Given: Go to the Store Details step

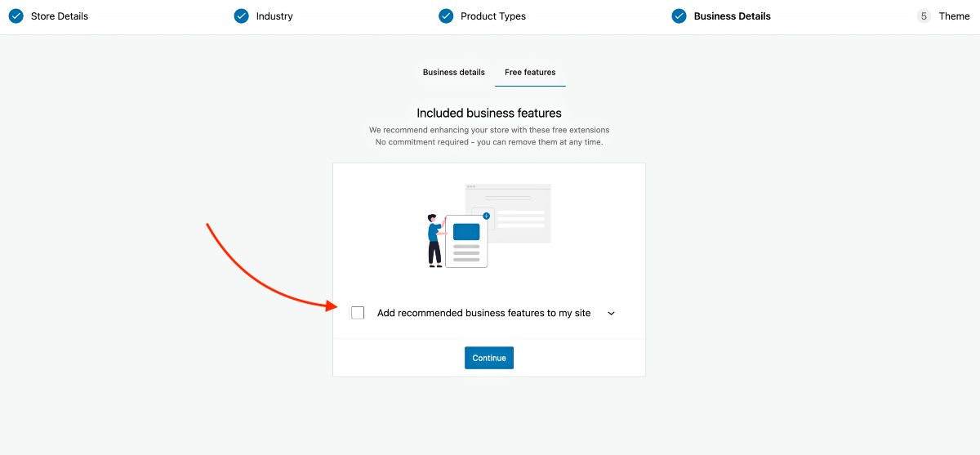Looking at the screenshot, I should 60,16.
